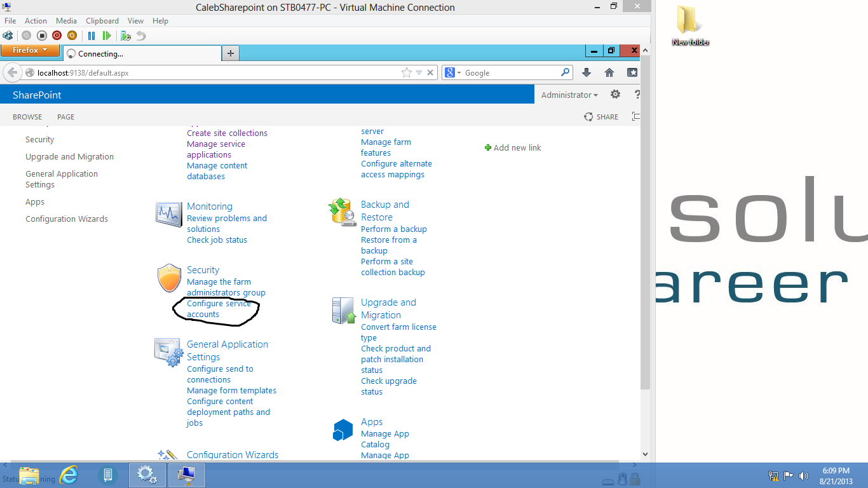868x488 pixels.
Task: Click the Security shield icon
Action: pyautogui.click(x=169, y=278)
